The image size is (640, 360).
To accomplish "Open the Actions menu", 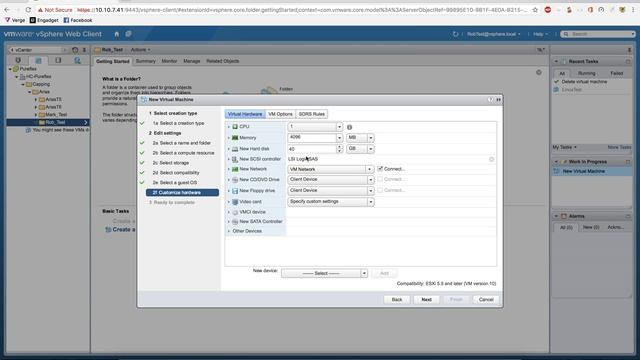I will (x=140, y=50).
